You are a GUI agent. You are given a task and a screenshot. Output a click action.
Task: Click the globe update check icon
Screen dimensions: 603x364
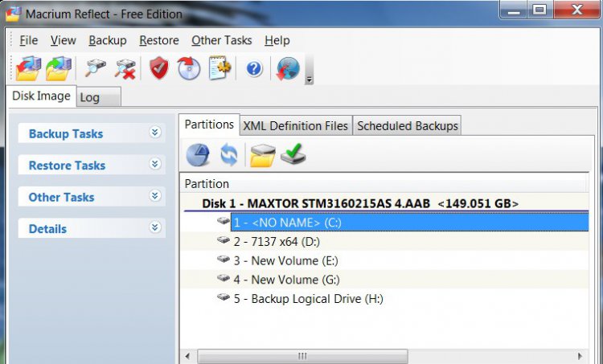288,68
